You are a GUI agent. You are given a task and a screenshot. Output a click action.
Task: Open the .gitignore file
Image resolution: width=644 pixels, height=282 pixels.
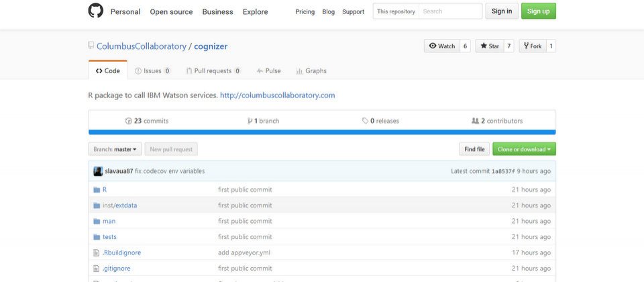116,269
